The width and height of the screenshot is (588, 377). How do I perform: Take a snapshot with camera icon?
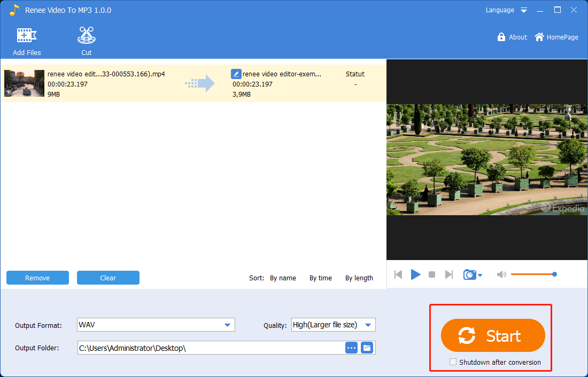coord(470,274)
